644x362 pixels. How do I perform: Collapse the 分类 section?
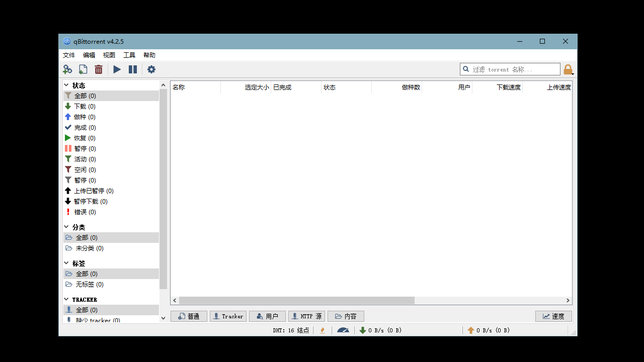[x=66, y=227]
